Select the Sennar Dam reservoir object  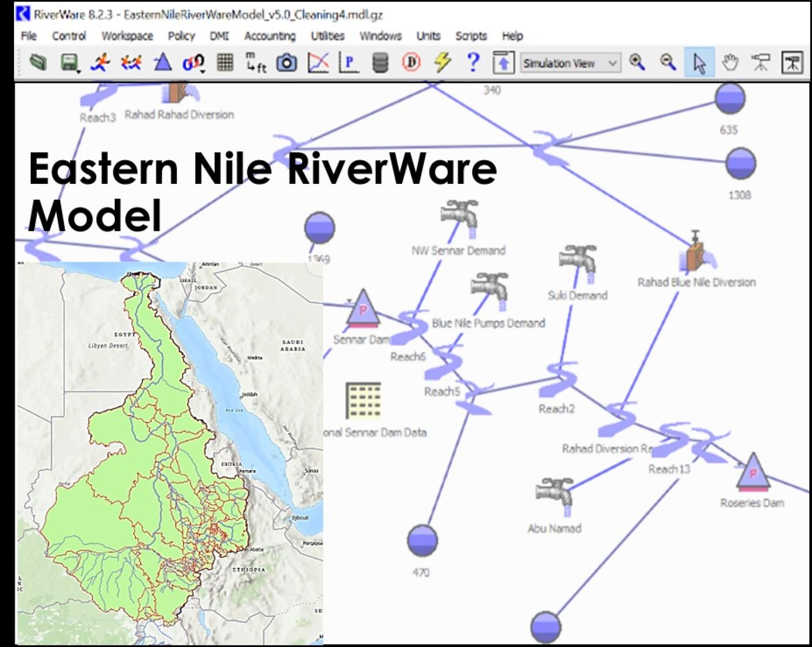point(363,309)
